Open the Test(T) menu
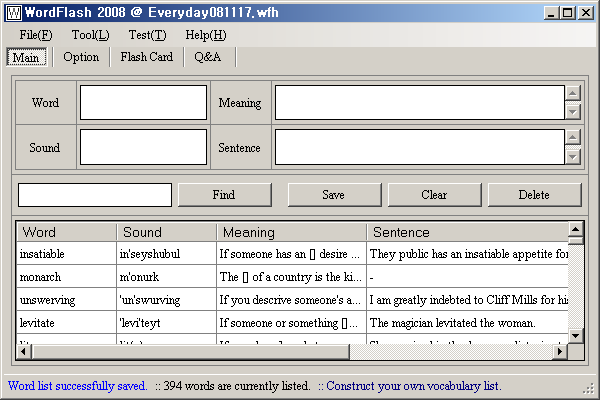 pyautogui.click(x=147, y=35)
